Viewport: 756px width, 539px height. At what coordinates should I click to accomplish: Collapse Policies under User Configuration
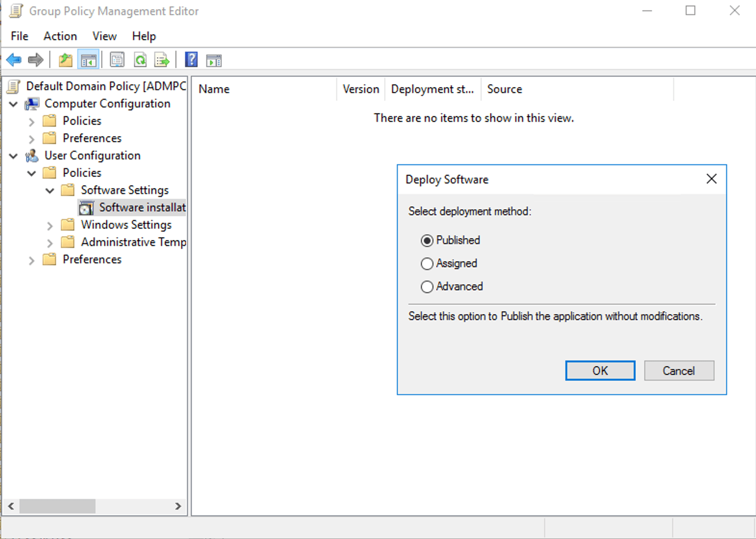point(32,173)
